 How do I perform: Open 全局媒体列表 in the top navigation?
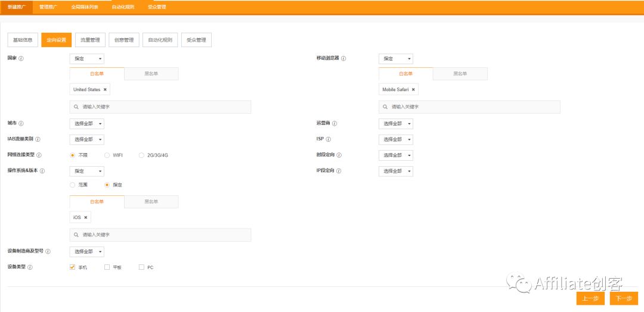pos(85,7)
